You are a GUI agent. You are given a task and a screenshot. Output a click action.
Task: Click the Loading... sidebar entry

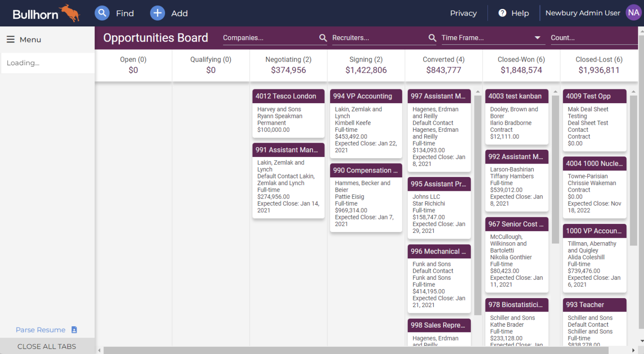[x=48, y=63]
